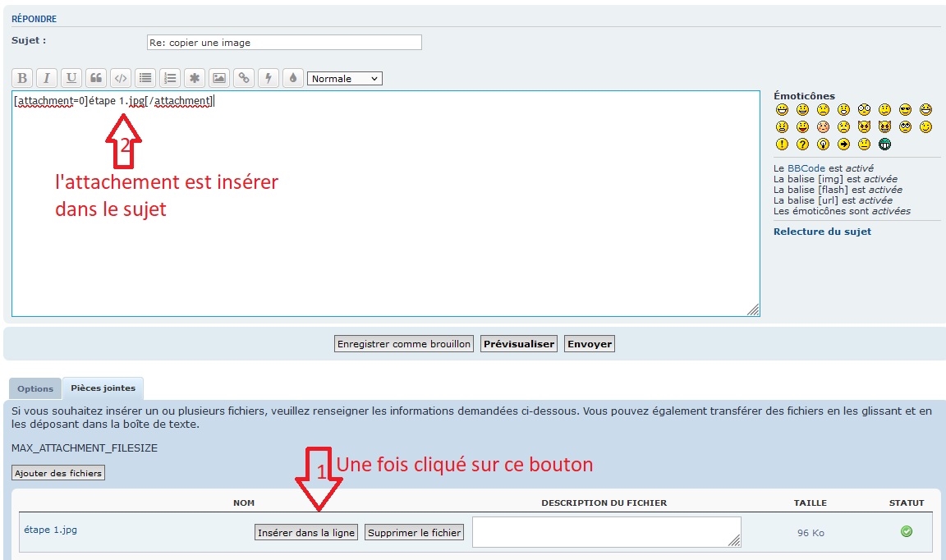The width and height of the screenshot is (946, 560).
Task: Click the file description text box
Action: (606, 531)
